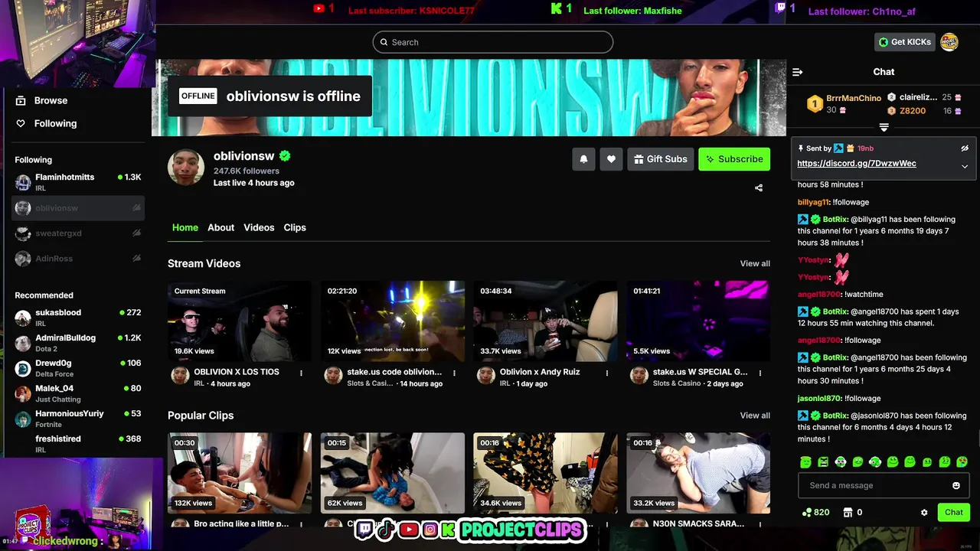Open the Videos tab
Image resolution: width=980 pixels, height=551 pixels.
click(x=259, y=227)
